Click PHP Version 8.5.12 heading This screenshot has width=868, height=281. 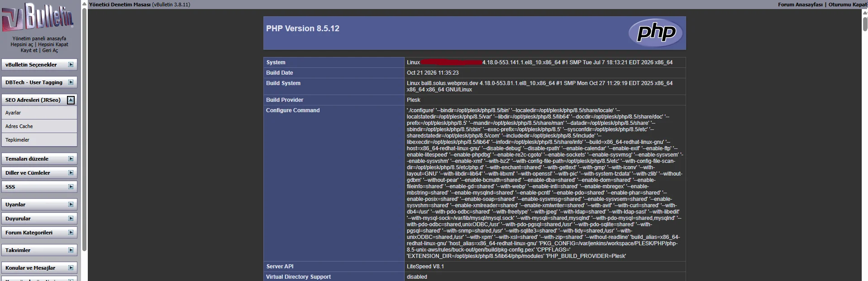(x=302, y=29)
